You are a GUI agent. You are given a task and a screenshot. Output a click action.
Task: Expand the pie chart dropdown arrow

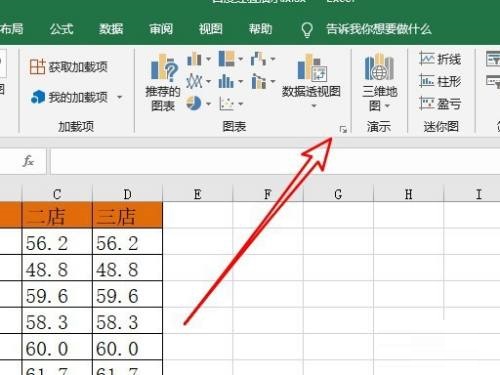coord(208,104)
